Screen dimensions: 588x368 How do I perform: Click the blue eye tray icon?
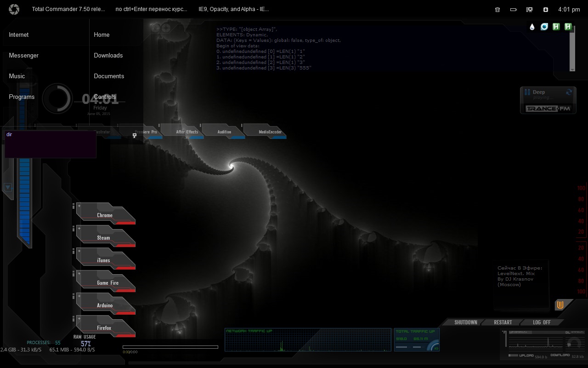[544, 27]
